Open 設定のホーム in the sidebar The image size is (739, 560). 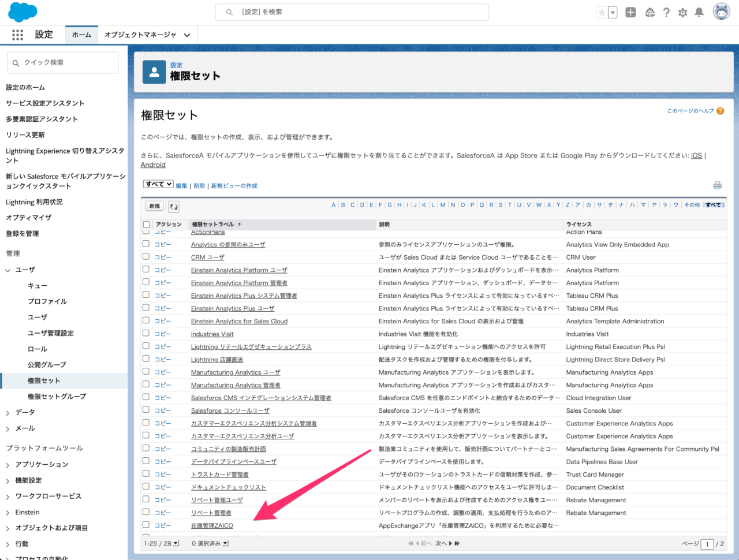[x=25, y=88]
